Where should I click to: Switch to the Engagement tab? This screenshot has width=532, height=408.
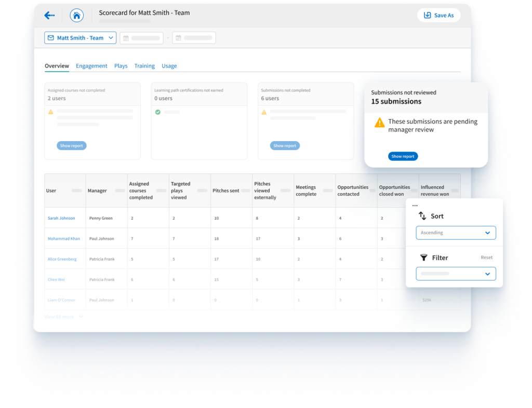[91, 66]
